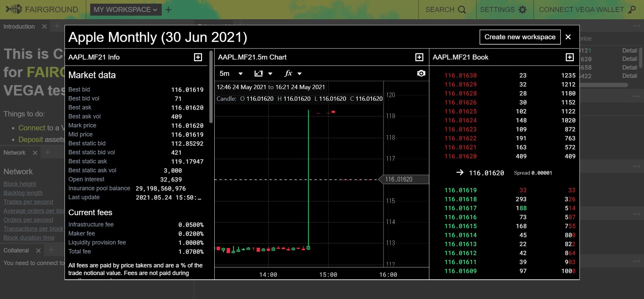Click Liquidity provision fee 1.0000%
The image size is (644, 299).
click(191, 243)
